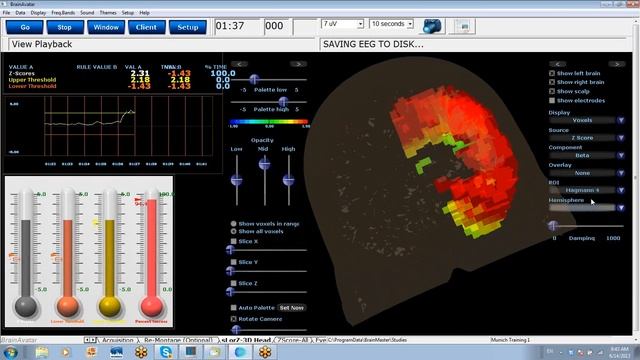The image size is (640, 360).
Task: Adjust the Palette low slider handle
Action: (x=254, y=79)
